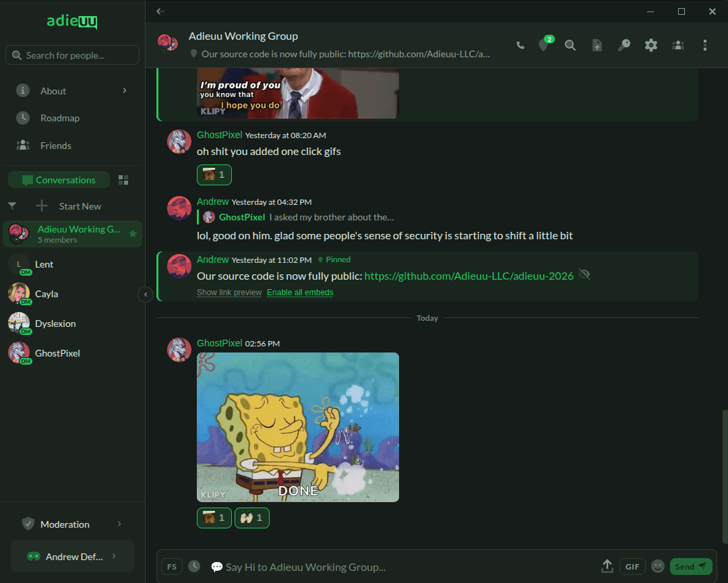Viewport: 728px width, 583px height.
Task: Open encryption key icon in header
Action: (624, 45)
